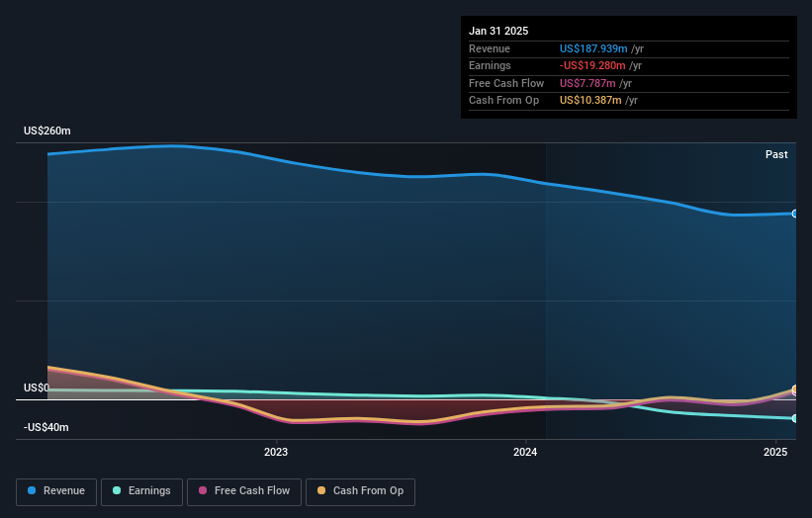Click the Revenue row label in the tooltip
The width and height of the screenshot is (812, 518).
pyautogui.click(x=490, y=48)
